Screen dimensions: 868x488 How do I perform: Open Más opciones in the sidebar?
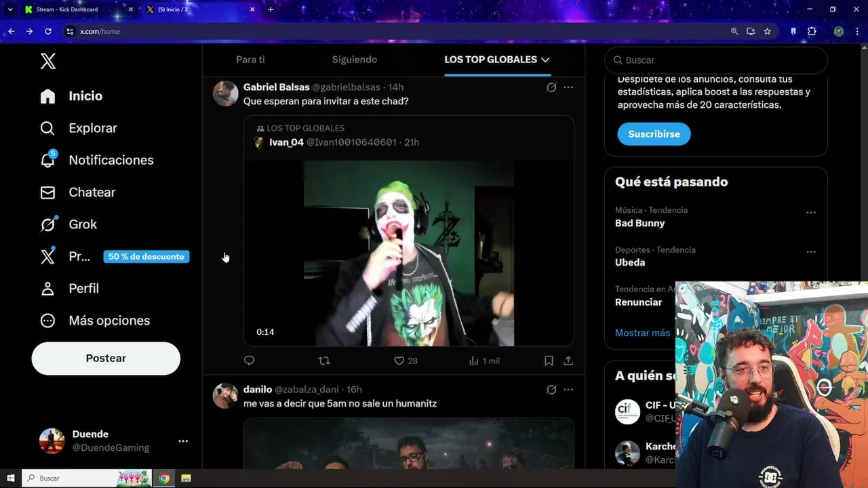pos(95,321)
